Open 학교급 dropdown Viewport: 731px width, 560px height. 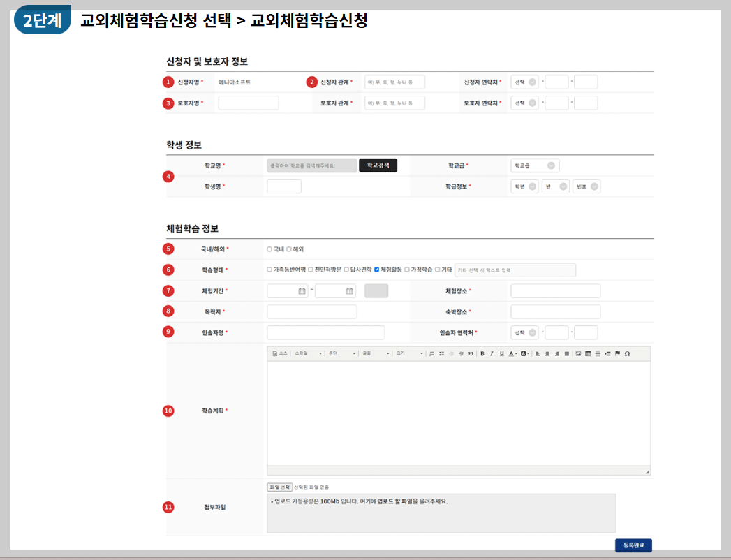pos(535,165)
